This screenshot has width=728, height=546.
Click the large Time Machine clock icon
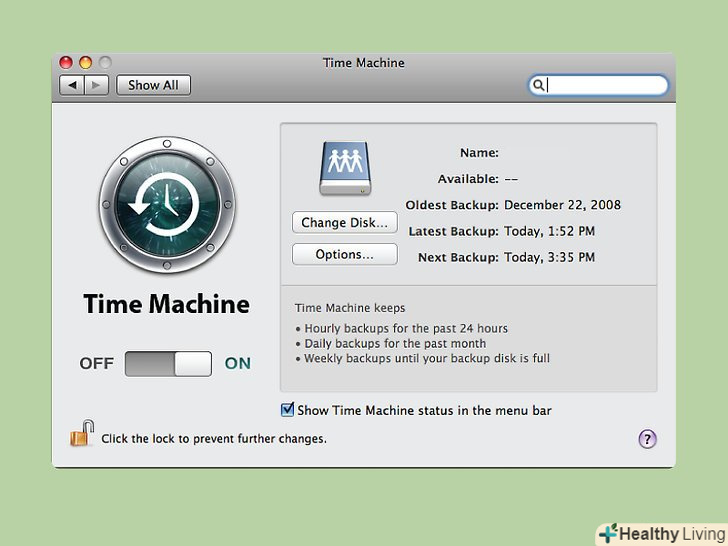pyautogui.click(x=167, y=204)
